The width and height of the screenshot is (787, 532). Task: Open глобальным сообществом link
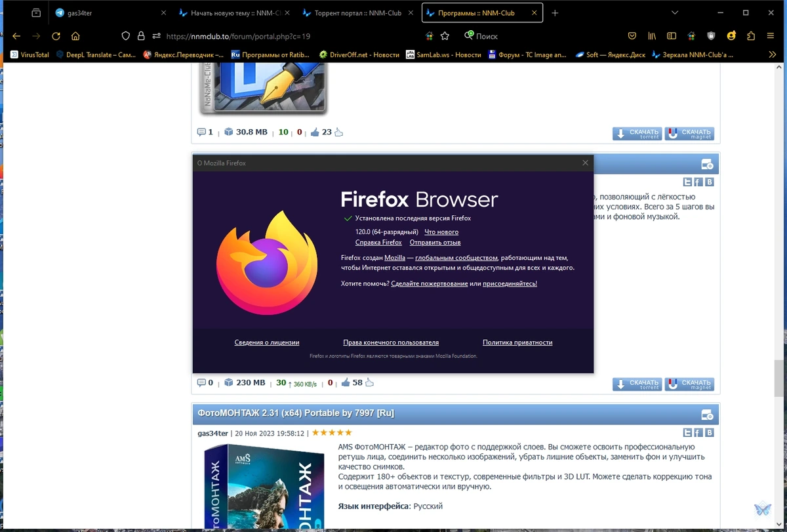click(456, 258)
